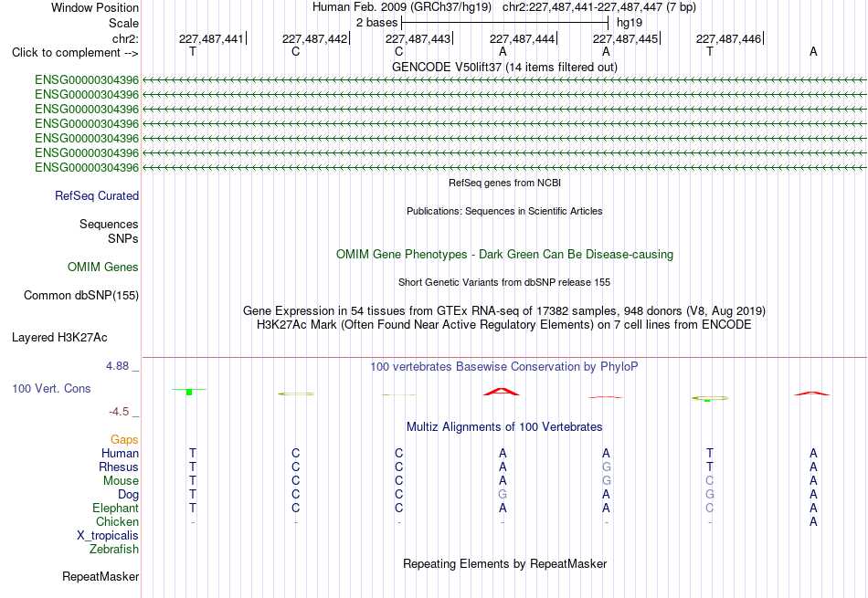
Task: Click the orange 'Gaps' row label
Action: click(124, 440)
